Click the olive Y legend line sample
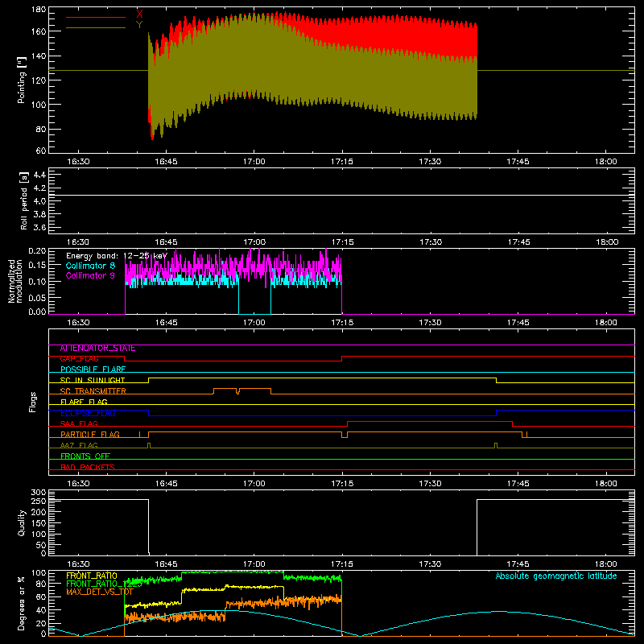 (x=96, y=28)
